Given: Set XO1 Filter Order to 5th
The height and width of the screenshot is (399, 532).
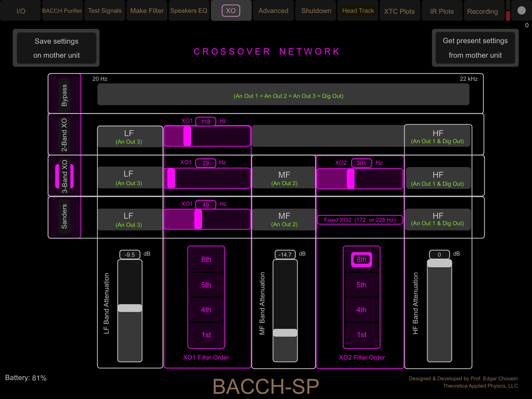Looking at the screenshot, I should pyautogui.click(x=206, y=285).
